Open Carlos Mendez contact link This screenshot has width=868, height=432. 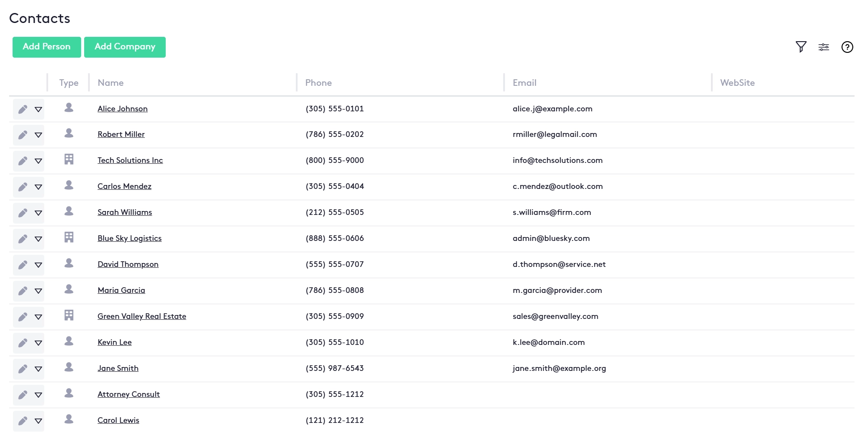pos(124,186)
